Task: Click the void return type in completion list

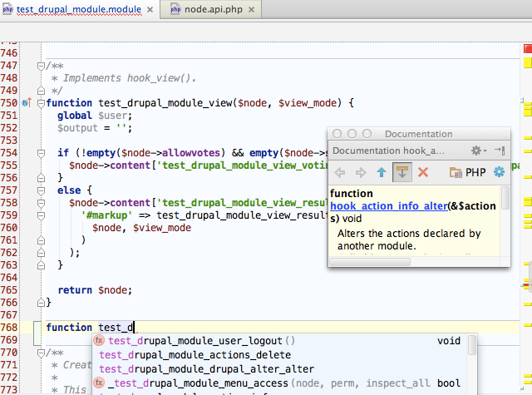Action: tap(449, 341)
